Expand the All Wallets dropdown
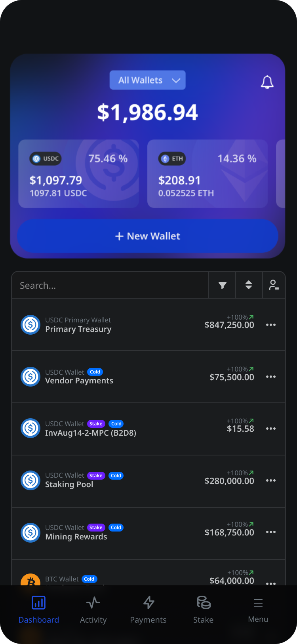This screenshot has height=644, width=297. tap(148, 80)
